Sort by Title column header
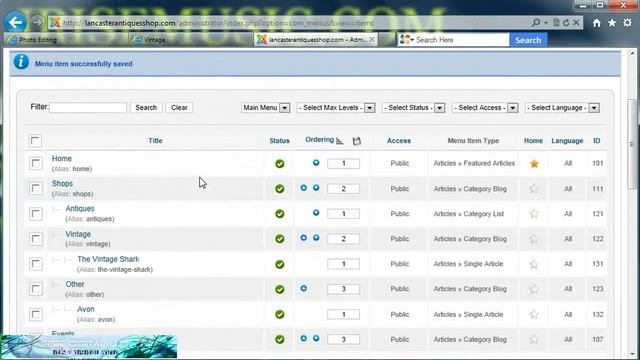 155,141
